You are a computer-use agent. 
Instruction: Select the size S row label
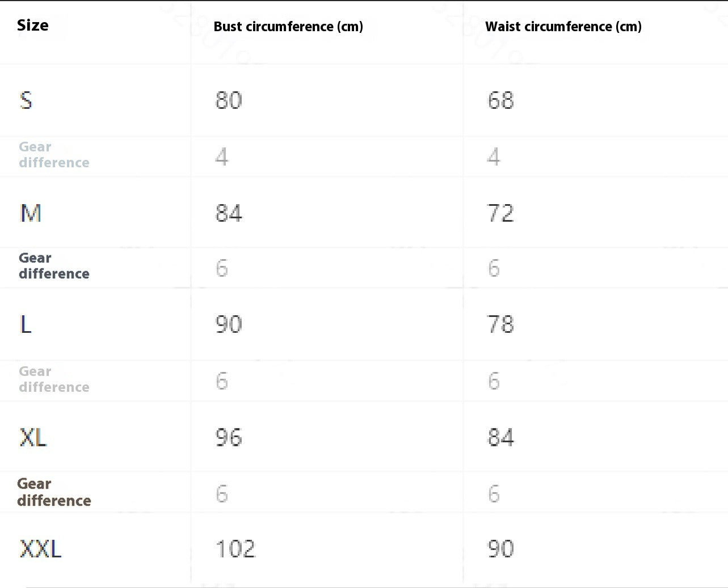26,100
